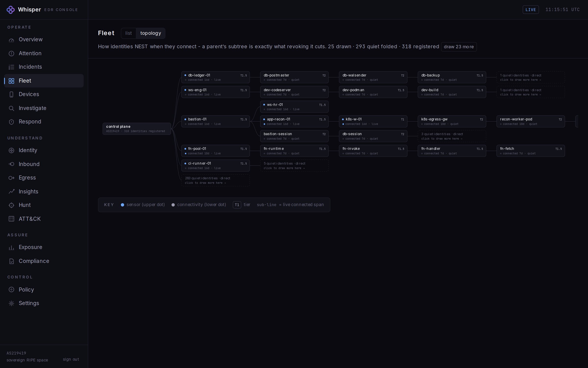The image size is (588, 368).
Task: Sign out of the console
Action: [x=71, y=359]
